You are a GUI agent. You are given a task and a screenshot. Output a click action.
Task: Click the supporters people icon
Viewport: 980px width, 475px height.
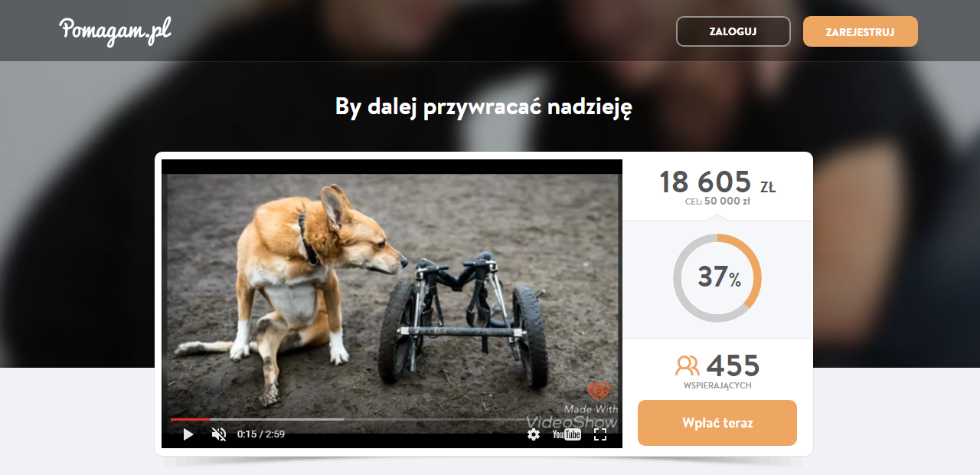(688, 365)
